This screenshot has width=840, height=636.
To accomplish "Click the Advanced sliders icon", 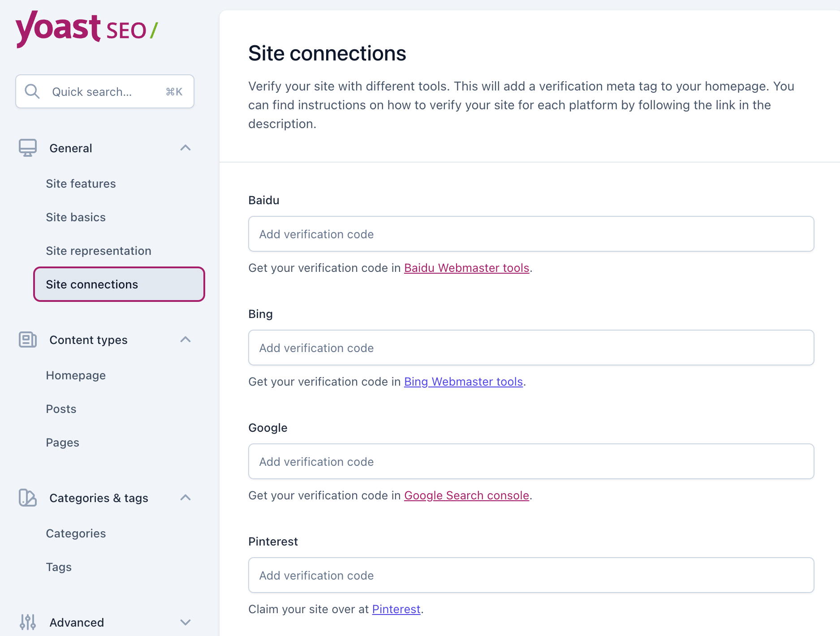I will [28, 622].
